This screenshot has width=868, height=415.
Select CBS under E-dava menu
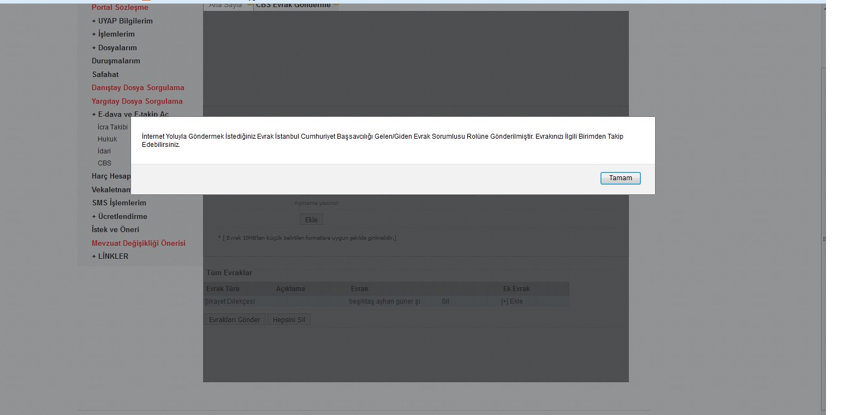(104, 163)
